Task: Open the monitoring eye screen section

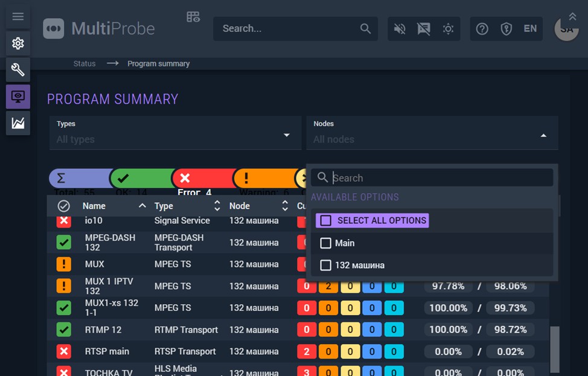Action: click(18, 97)
